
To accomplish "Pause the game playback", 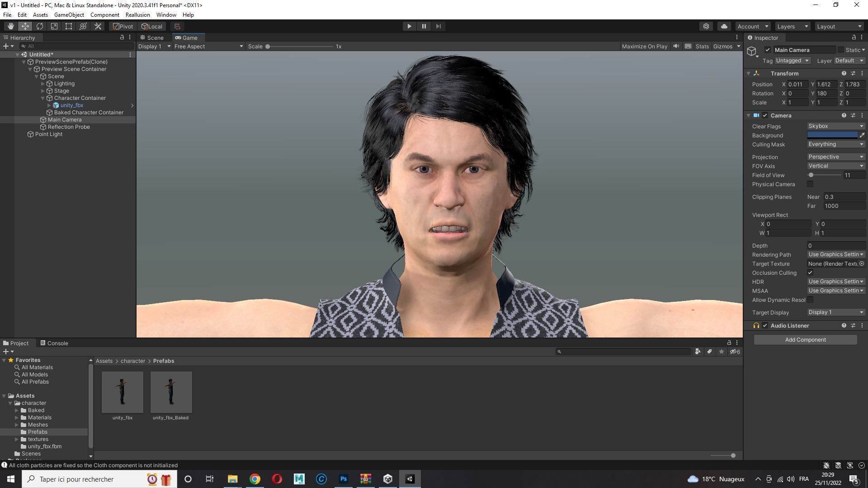I will point(424,26).
